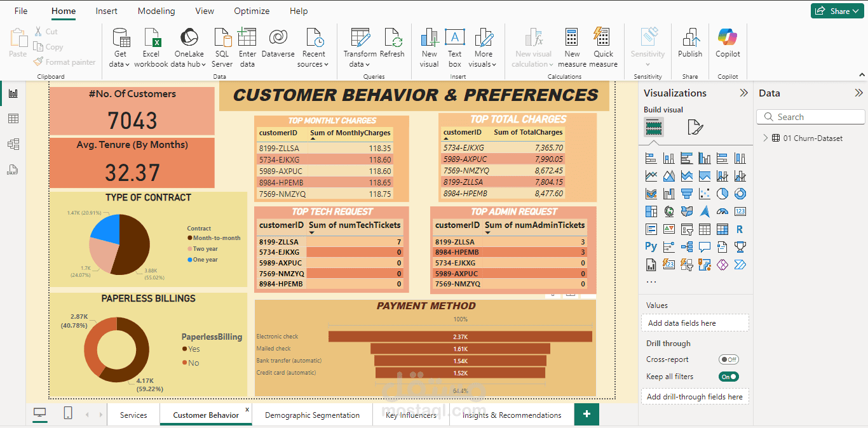Viewport: 868px width, 428px height.
Task: Switch to Table view in the left sidebar
Action: [13, 119]
